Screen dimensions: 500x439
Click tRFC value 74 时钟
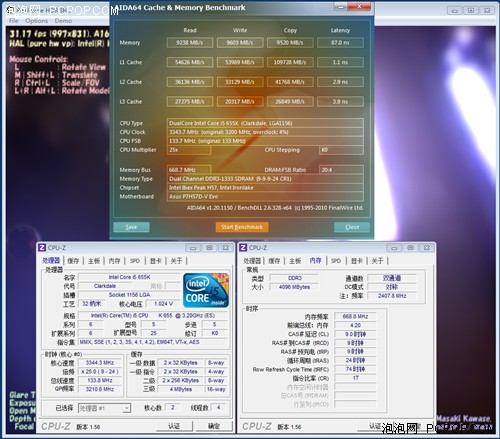pos(355,369)
